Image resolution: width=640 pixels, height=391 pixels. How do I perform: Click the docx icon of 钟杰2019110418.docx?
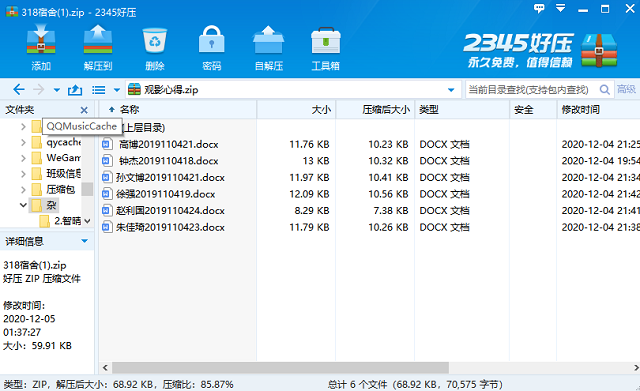pyautogui.click(x=107, y=161)
